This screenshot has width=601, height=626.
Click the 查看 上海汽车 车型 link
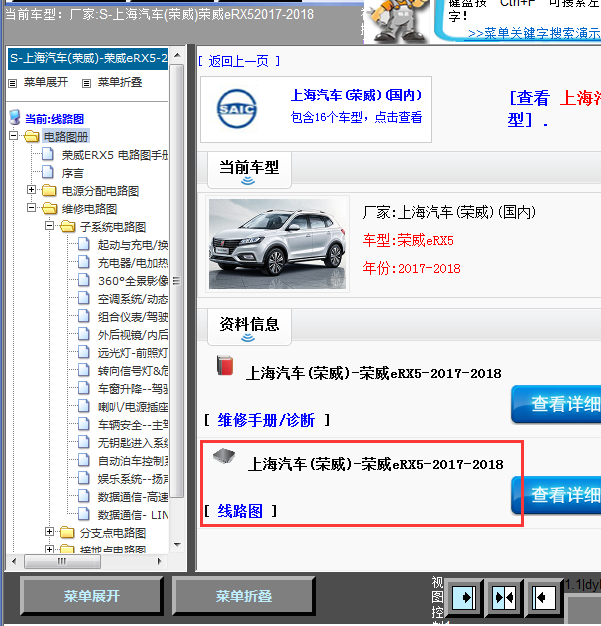[x=554, y=109]
